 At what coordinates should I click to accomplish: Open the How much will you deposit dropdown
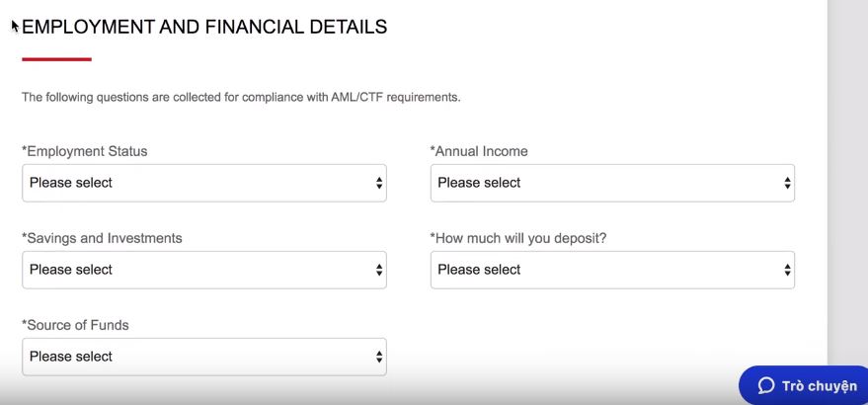[x=613, y=270]
